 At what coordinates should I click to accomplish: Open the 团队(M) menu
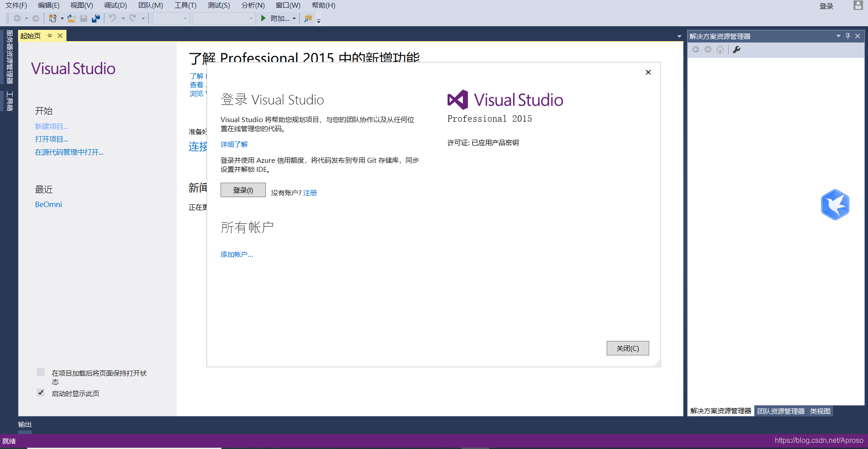[151, 5]
